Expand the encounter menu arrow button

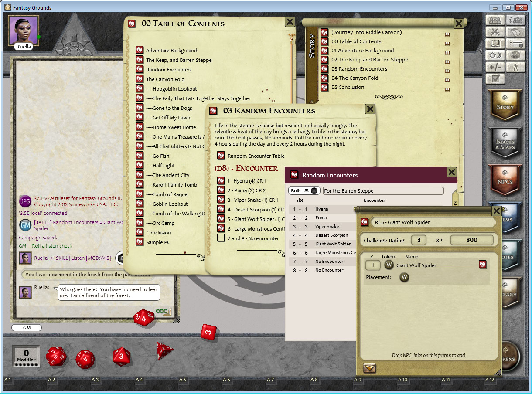369,368
